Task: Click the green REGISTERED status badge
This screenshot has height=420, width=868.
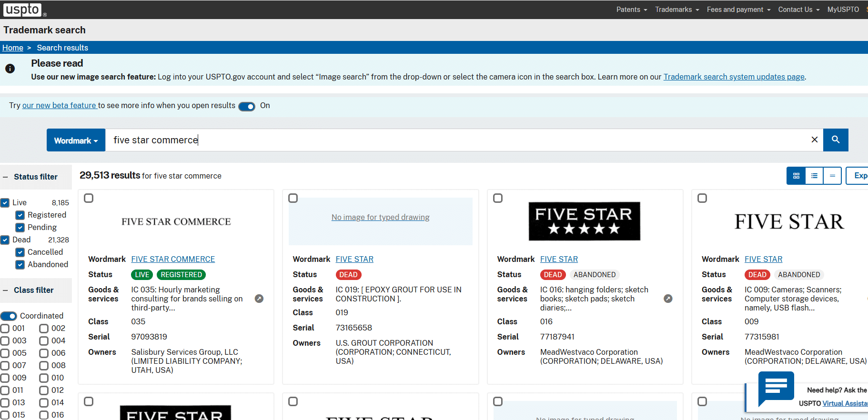Action: click(x=182, y=275)
